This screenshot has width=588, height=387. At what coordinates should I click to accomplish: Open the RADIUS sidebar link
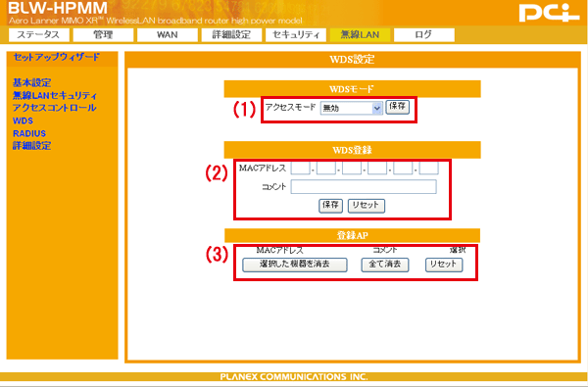pyautogui.click(x=29, y=133)
